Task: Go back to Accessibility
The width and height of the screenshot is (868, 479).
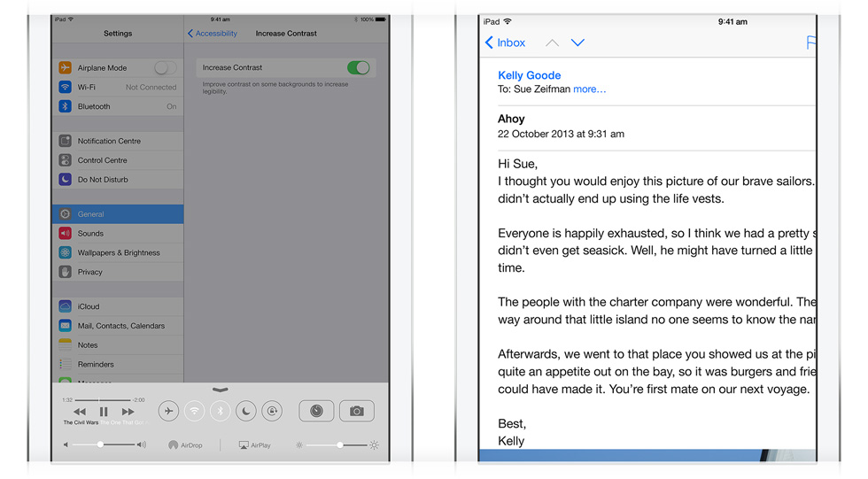Action: (213, 34)
